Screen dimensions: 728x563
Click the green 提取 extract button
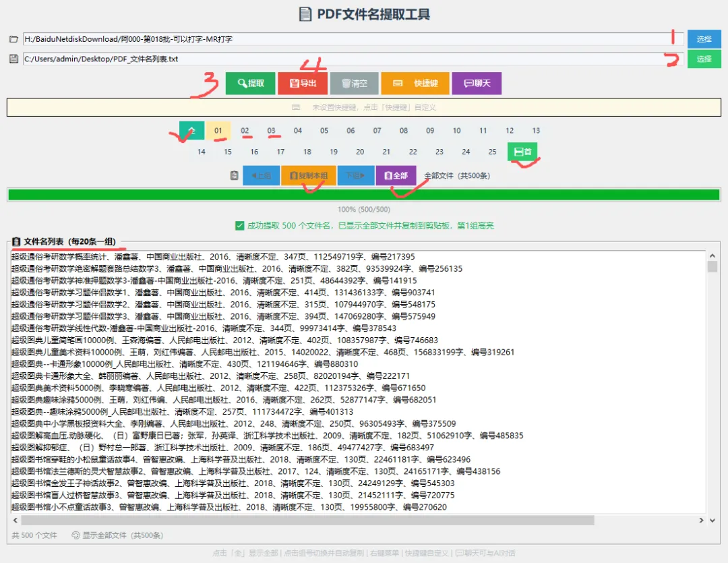coord(250,83)
